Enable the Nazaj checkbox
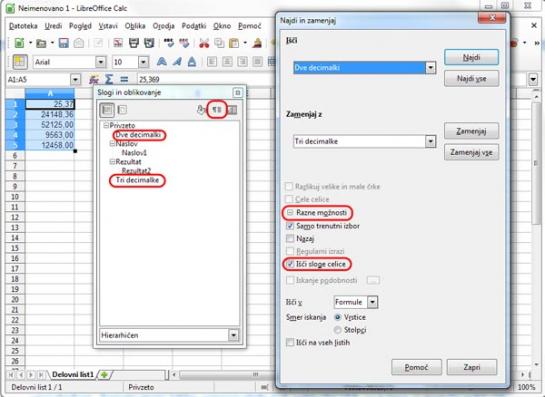Viewport: 545px width, 397px height. point(290,238)
